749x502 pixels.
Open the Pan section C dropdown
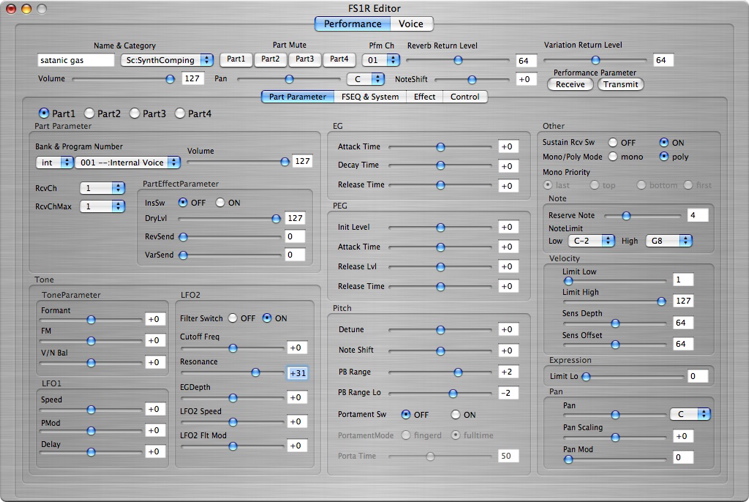[x=690, y=414]
